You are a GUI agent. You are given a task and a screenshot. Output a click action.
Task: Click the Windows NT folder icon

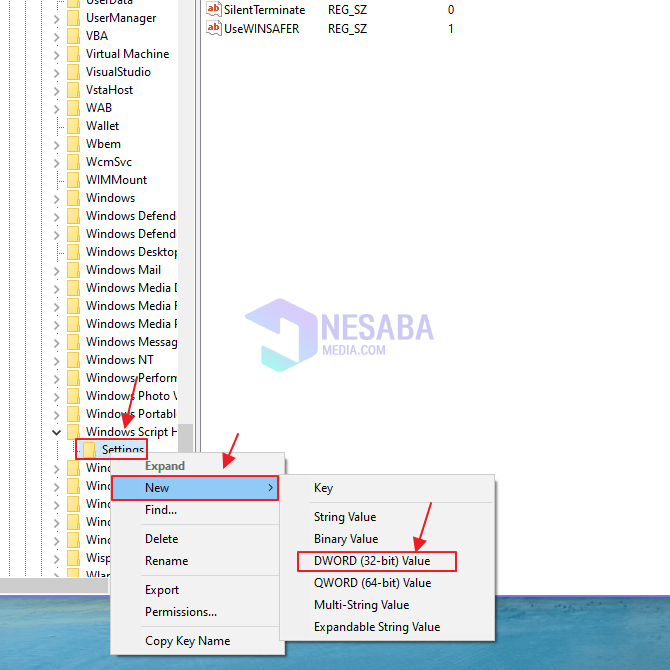point(73,360)
